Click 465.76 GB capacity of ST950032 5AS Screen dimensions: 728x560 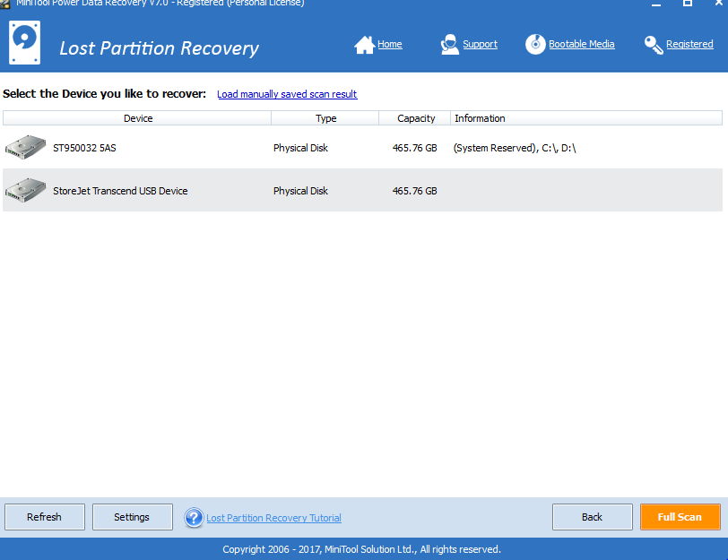(414, 148)
